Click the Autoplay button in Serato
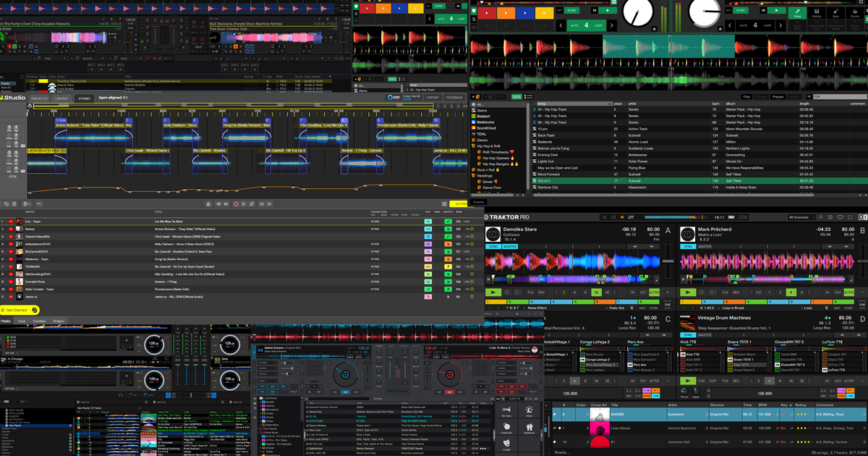Image resolution: width=868 pixels, height=456 pixels. tap(478, 202)
